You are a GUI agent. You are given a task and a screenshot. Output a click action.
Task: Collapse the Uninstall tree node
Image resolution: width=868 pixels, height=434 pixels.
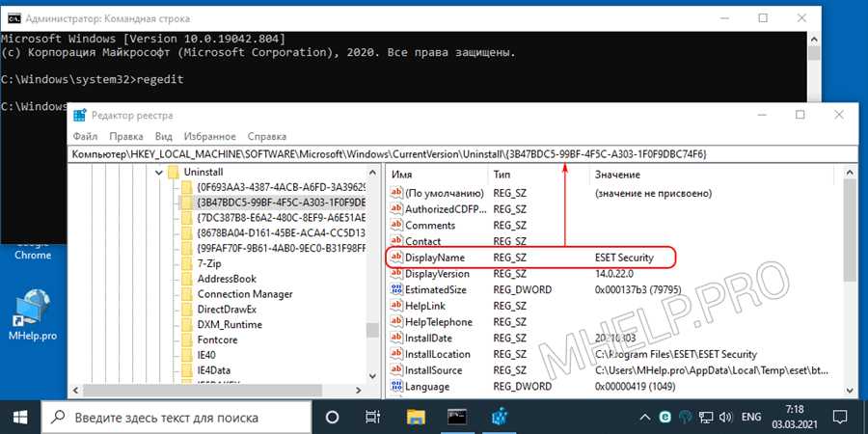tap(159, 173)
